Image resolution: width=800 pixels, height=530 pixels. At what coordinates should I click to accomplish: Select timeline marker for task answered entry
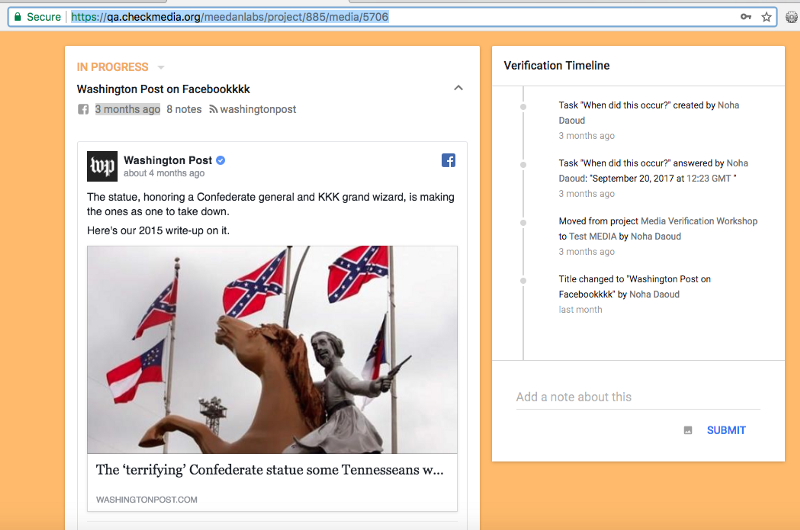523,165
